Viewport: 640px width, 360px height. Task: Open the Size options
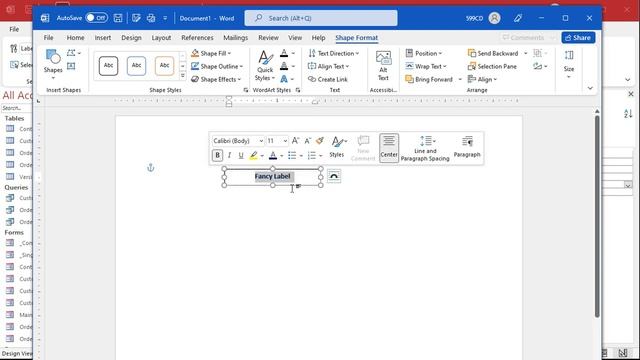click(569, 64)
